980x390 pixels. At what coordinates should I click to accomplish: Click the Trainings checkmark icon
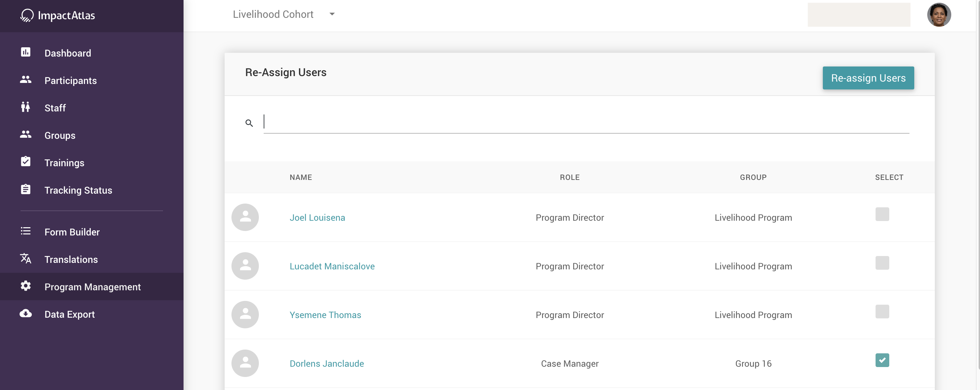click(x=25, y=161)
